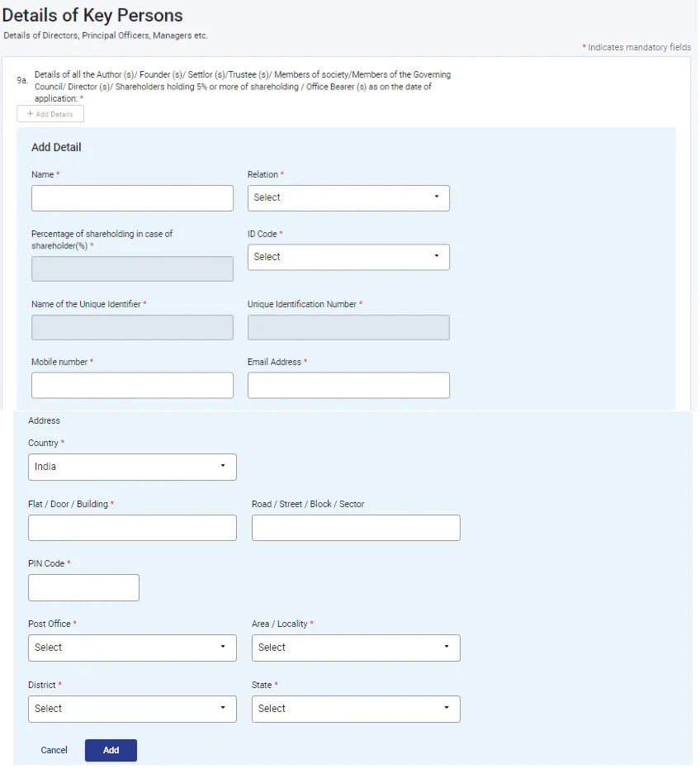Click the Add button to submit details
700x769 pixels.
coord(111,750)
